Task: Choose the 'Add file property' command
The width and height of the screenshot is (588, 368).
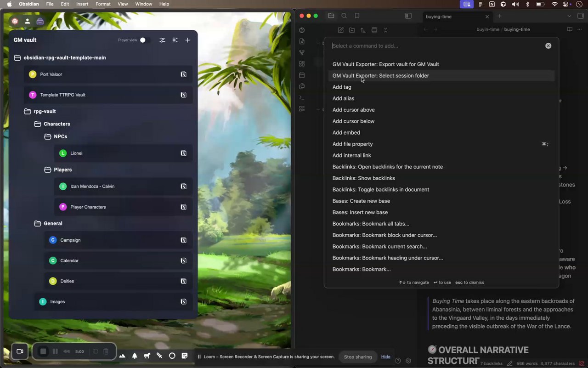Action: [x=441, y=144]
